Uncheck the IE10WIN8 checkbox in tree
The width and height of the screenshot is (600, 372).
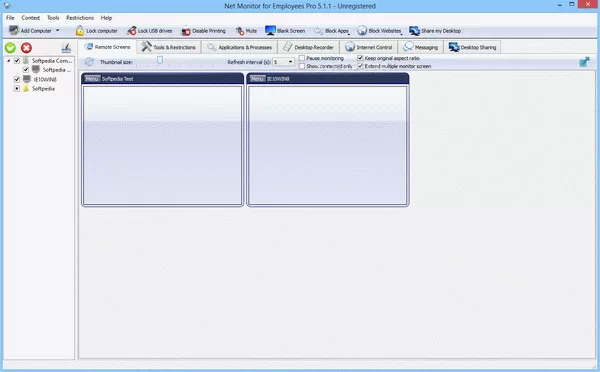pyautogui.click(x=17, y=79)
